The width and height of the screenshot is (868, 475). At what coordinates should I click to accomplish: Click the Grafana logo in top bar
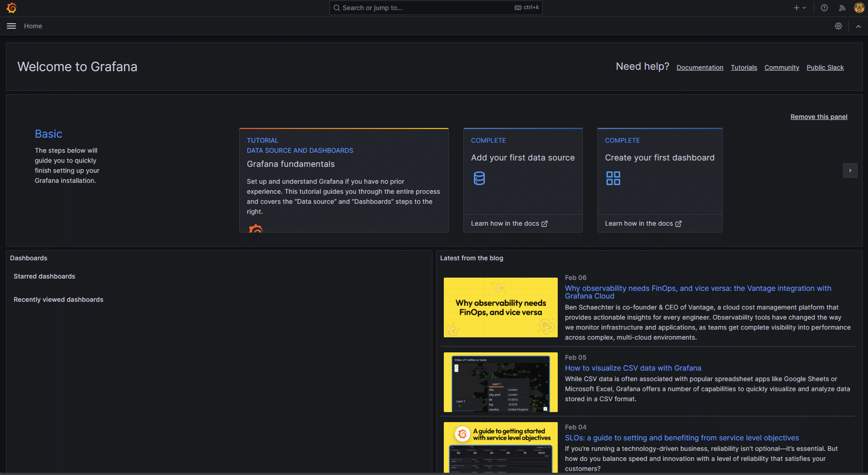(12, 8)
